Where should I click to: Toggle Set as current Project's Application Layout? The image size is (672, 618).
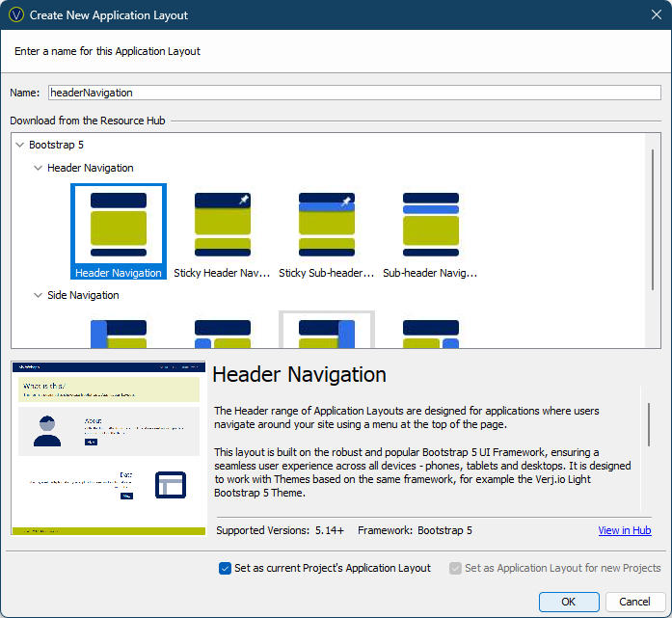tap(226, 568)
